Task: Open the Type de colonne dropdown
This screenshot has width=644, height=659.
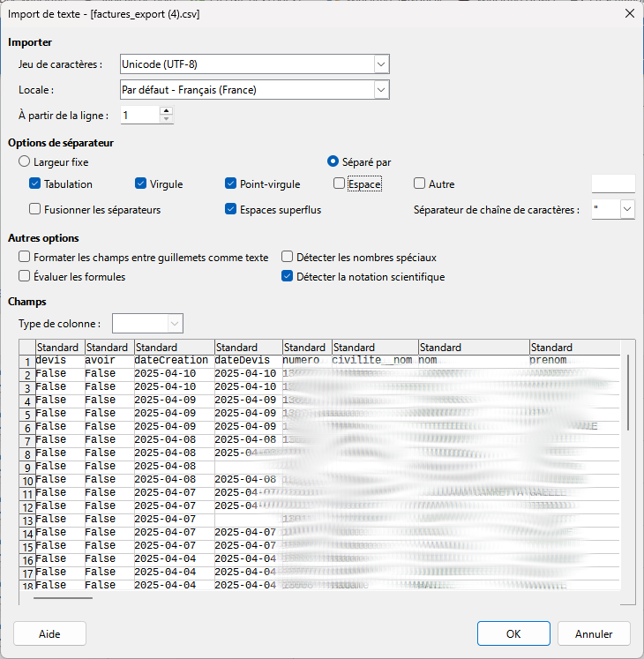Action: click(x=175, y=324)
